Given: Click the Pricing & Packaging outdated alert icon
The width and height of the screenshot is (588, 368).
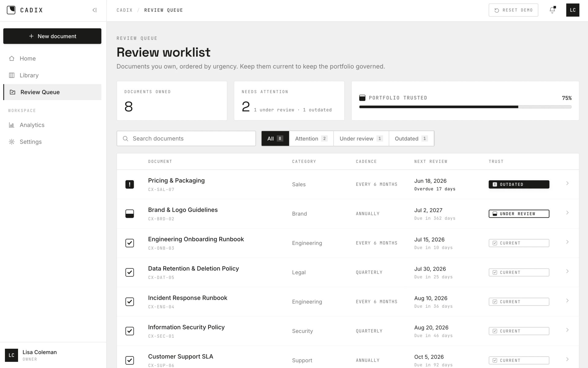Looking at the screenshot, I should coord(130,184).
